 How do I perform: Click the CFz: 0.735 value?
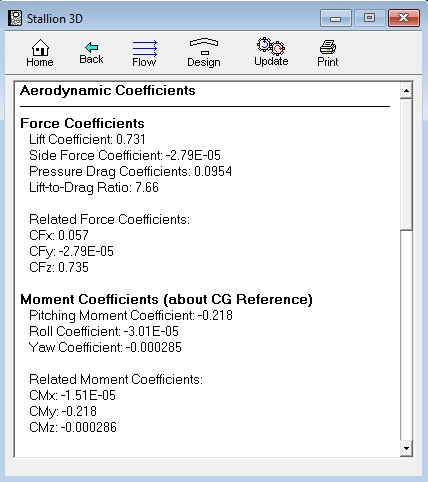click(59, 267)
